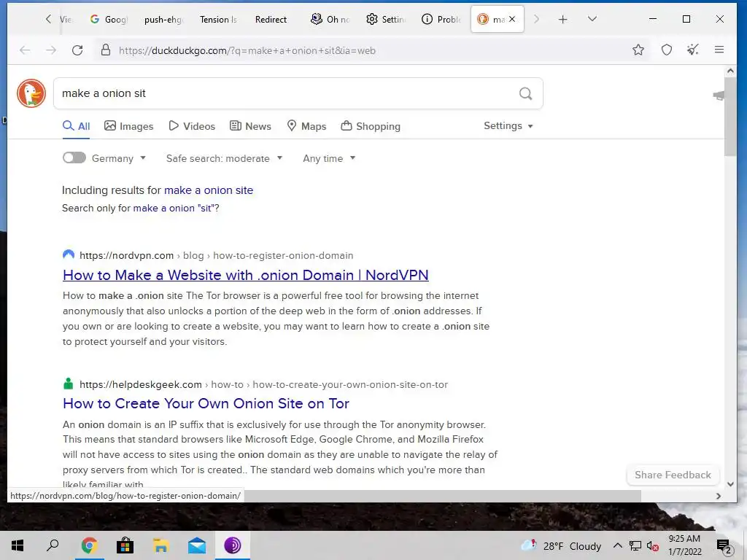Screen dimensions: 747x560
Task: Open How to Make a Website with .onion Domain
Action: [x=246, y=275]
